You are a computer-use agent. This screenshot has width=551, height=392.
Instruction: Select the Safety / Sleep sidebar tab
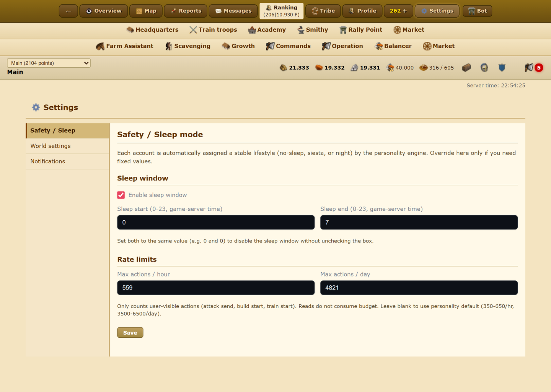67,131
